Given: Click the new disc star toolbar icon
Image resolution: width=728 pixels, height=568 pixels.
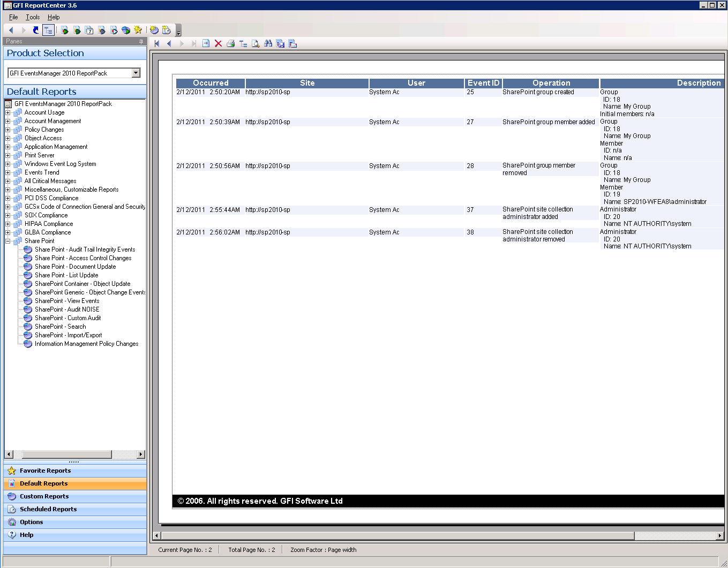Looking at the screenshot, I should (154, 30).
